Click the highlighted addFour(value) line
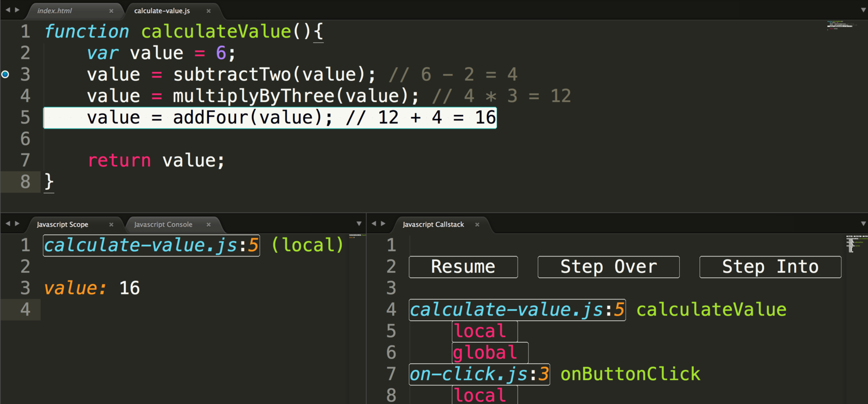 click(x=270, y=118)
